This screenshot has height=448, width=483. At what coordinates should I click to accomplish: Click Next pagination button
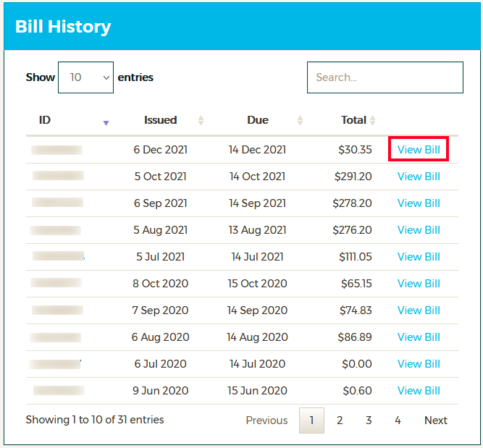(x=436, y=420)
